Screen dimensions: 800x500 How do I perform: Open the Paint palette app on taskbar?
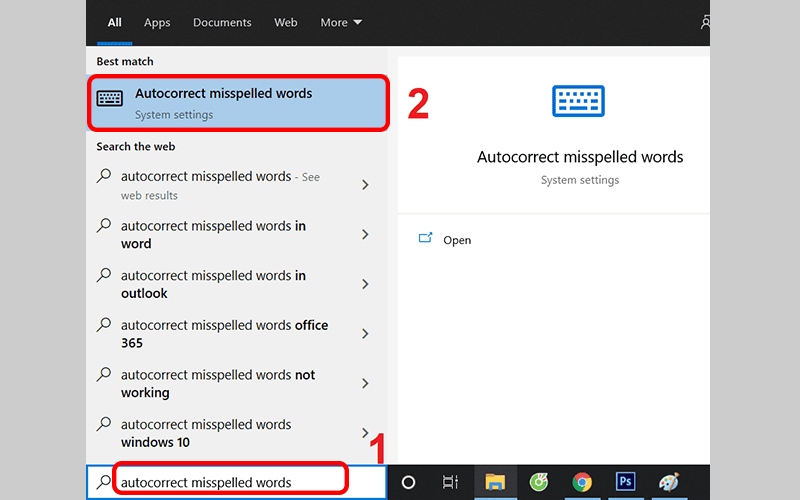669,482
